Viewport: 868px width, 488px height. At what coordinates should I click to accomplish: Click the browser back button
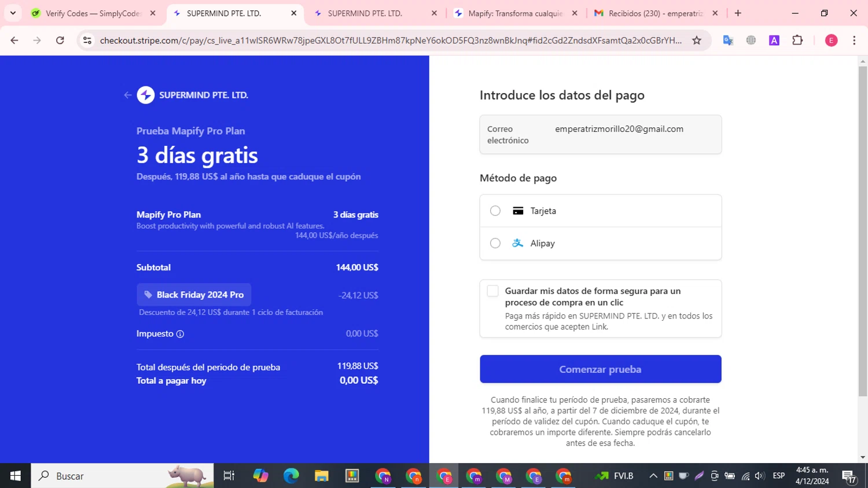coord(14,41)
